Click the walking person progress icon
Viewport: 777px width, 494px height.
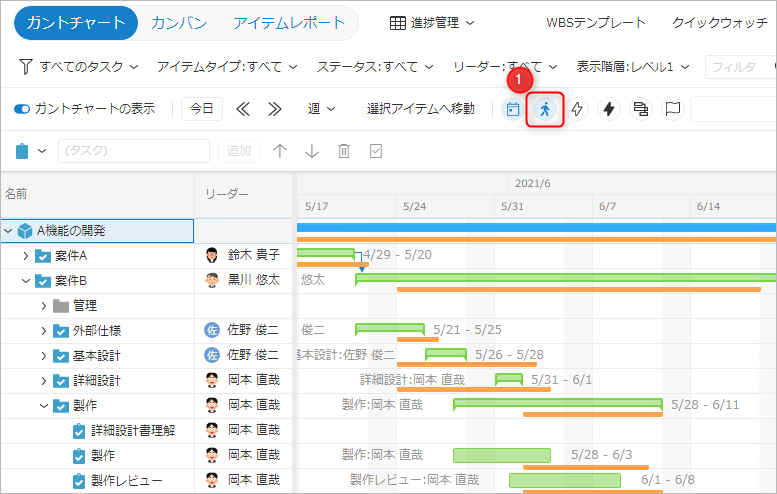[x=545, y=109]
